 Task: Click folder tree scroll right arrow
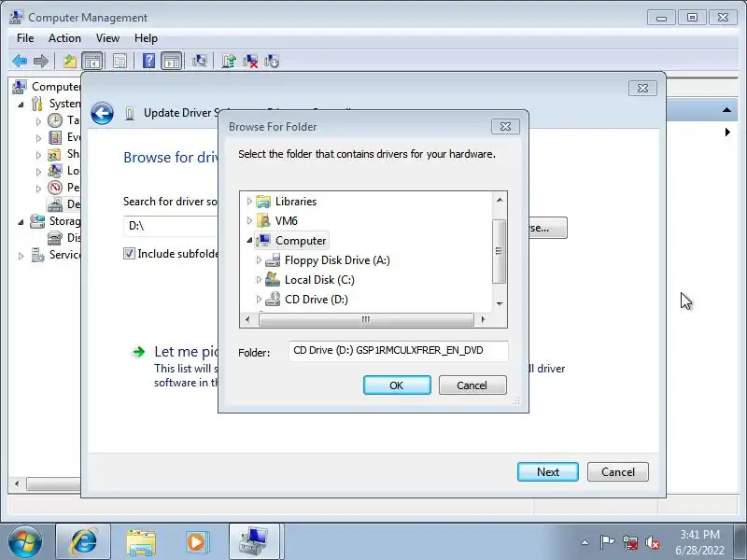483,319
